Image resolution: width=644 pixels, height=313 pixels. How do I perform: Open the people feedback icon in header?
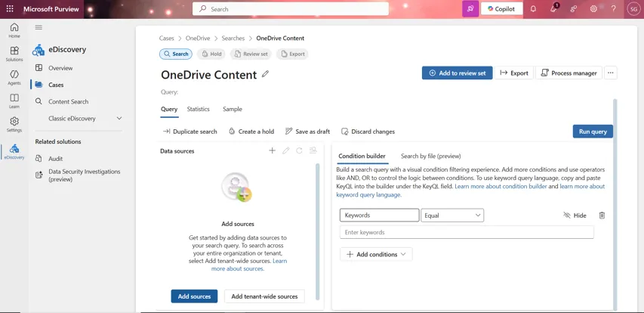pos(574,8)
